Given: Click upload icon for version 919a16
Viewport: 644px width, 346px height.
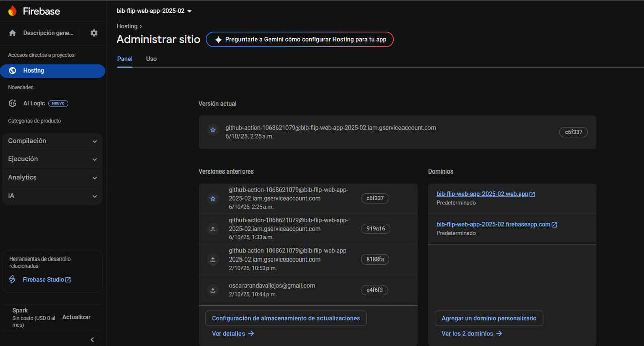Looking at the screenshot, I should tap(213, 229).
